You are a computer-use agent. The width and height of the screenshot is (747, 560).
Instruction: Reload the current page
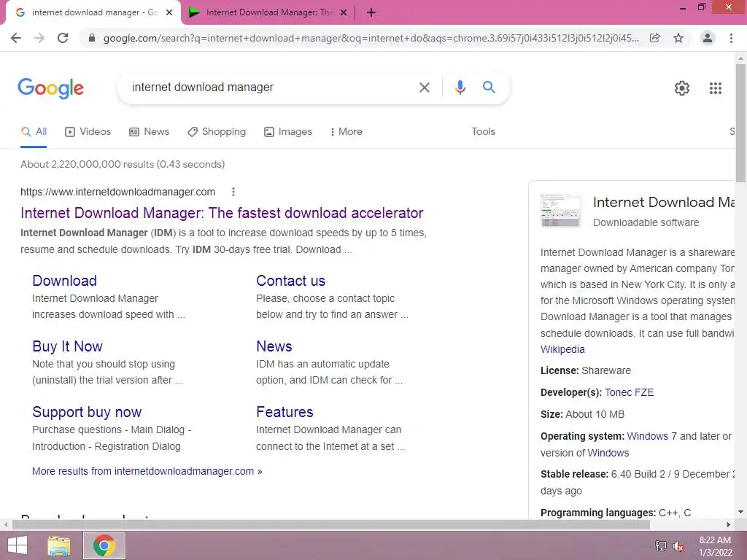coord(63,38)
